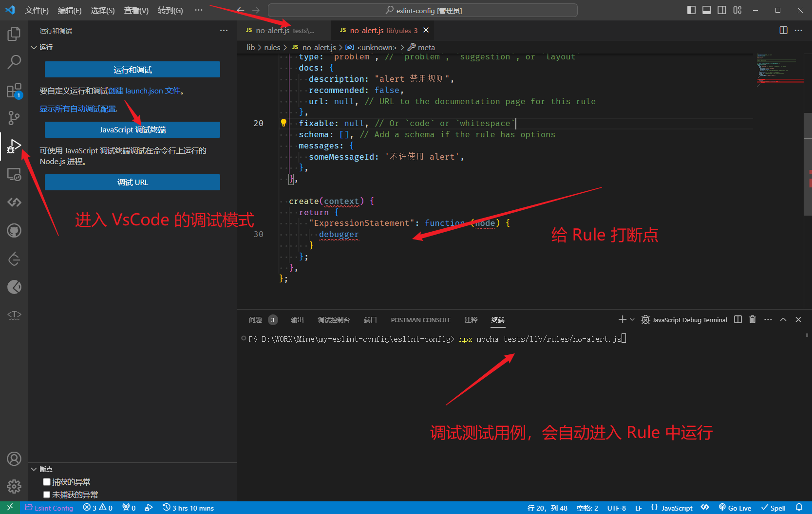Expand rules breadcrumb segment
This screenshot has height=514, width=812.
(272, 47)
